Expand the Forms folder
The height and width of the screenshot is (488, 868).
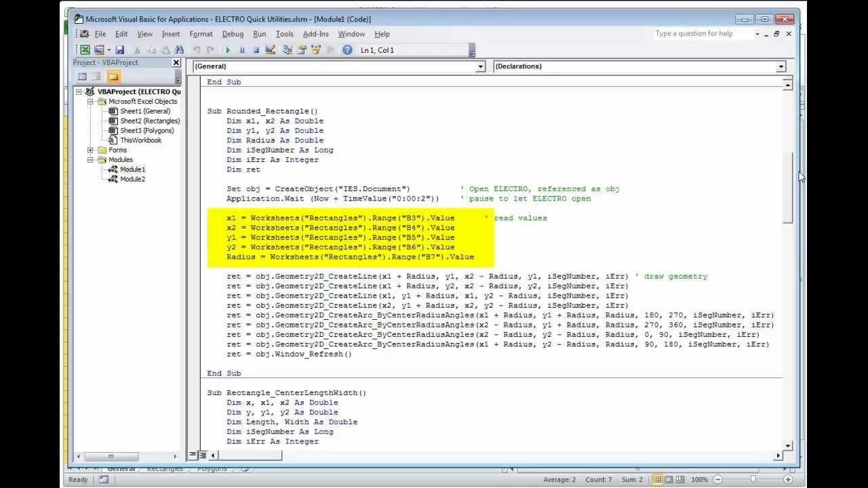90,150
